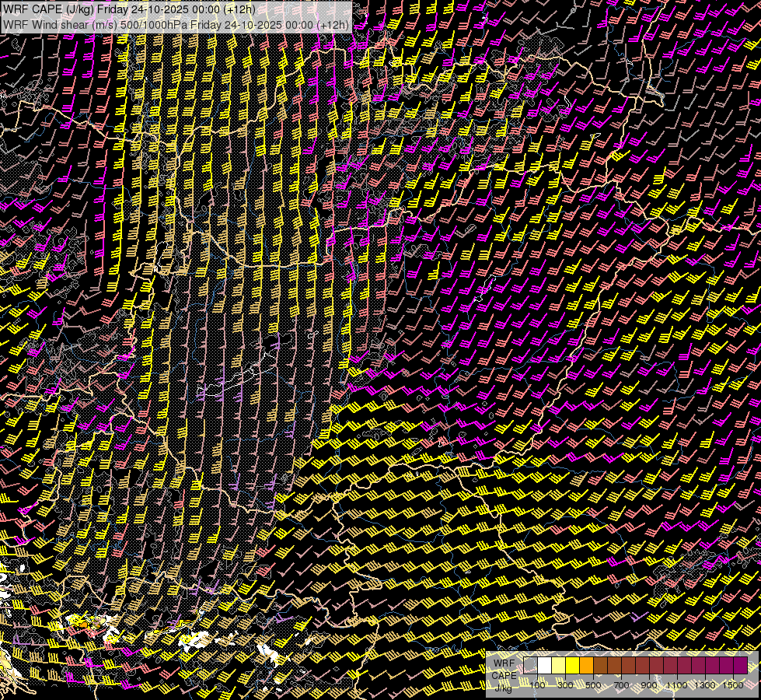Click the legend value label 300
The image size is (761, 700).
click(565, 685)
